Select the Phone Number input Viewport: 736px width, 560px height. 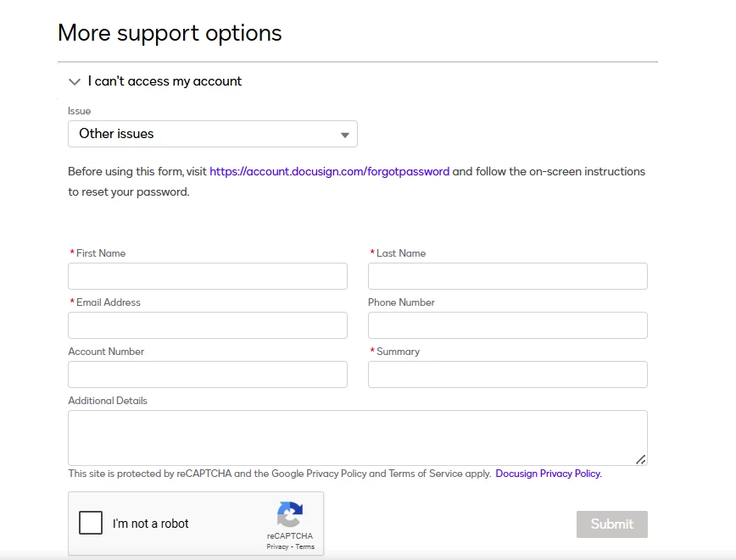[x=508, y=325]
